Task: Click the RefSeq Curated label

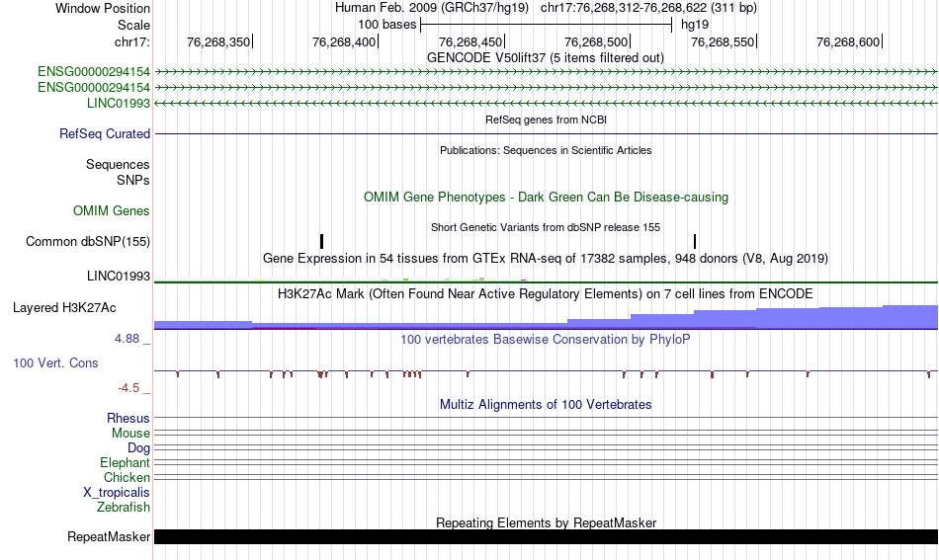Action: [x=104, y=134]
